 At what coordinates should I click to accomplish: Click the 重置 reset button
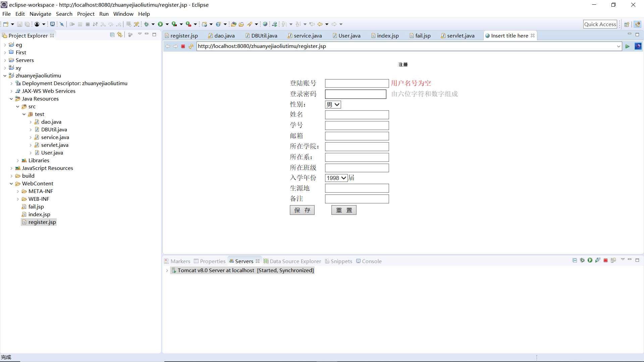[344, 210]
